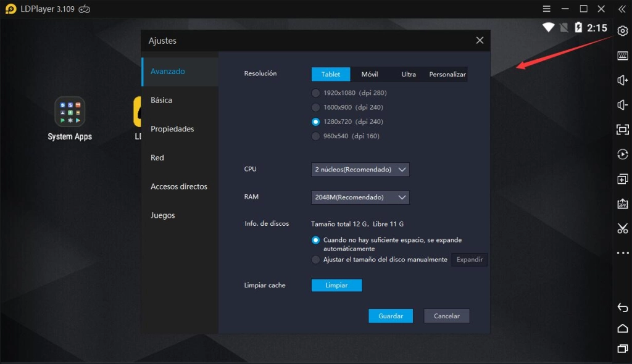Screen dimensions: 632x364
Task: Decrease volume with speaker minus icon
Action: click(622, 105)
